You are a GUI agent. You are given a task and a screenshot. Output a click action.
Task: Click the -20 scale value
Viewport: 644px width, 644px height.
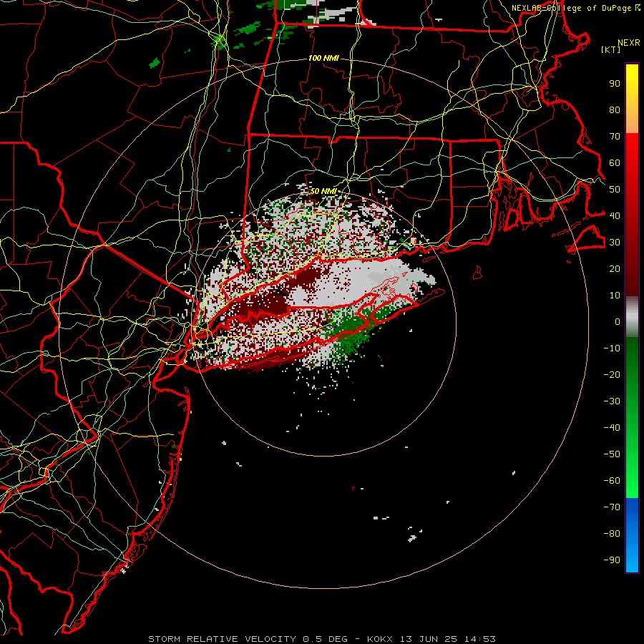point(612,374)
